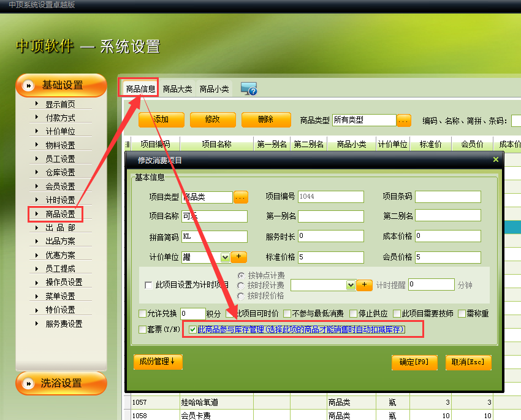
Task: Switch to 商品信息 tab
Action: point(140,89)
